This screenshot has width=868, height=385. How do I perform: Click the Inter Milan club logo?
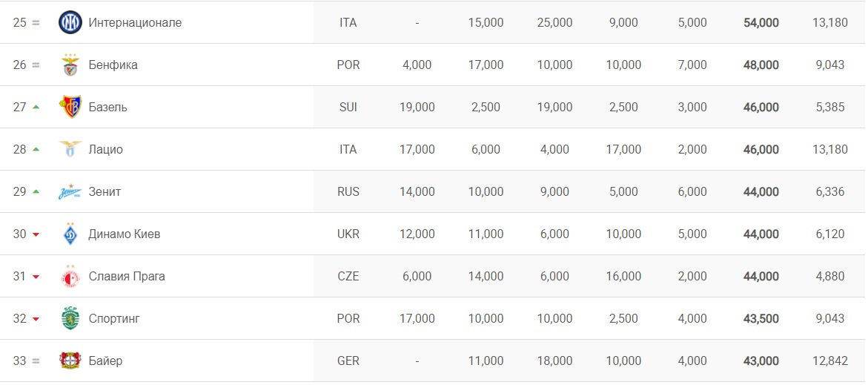click(x=70, y=22)
